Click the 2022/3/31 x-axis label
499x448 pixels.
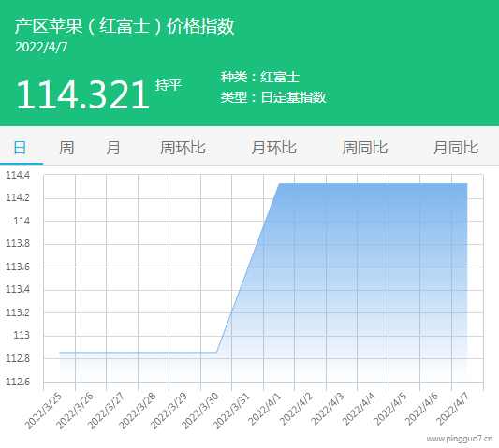(231, 411)
